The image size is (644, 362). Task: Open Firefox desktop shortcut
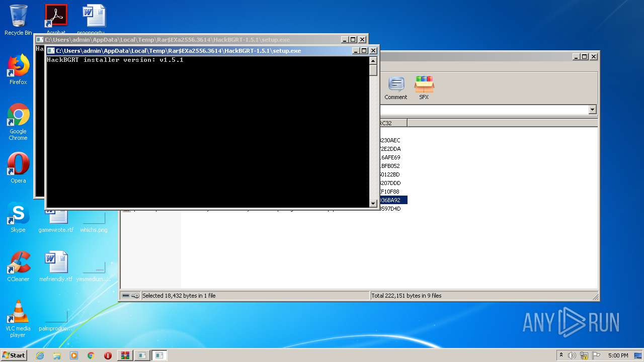pyautogui.click(x=18, y=69)
